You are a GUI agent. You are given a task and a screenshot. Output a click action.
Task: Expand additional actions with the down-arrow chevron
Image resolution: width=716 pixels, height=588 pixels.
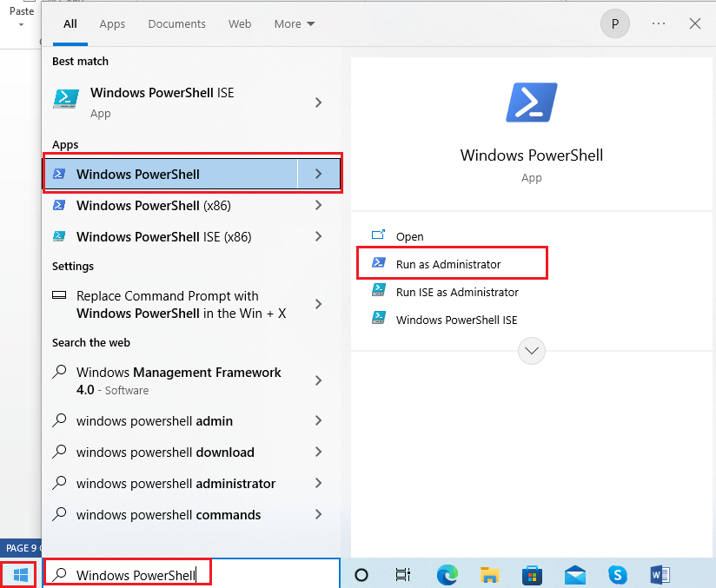pos(531,351)
